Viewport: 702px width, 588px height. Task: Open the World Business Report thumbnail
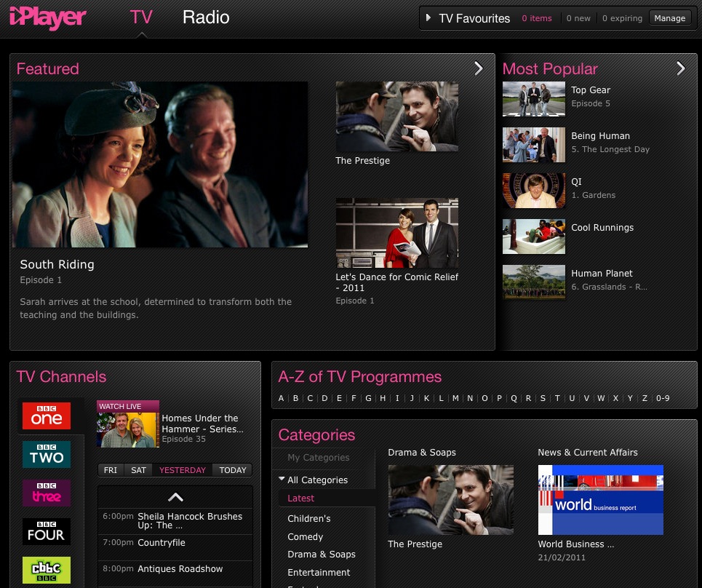click(x=600, y=500)
